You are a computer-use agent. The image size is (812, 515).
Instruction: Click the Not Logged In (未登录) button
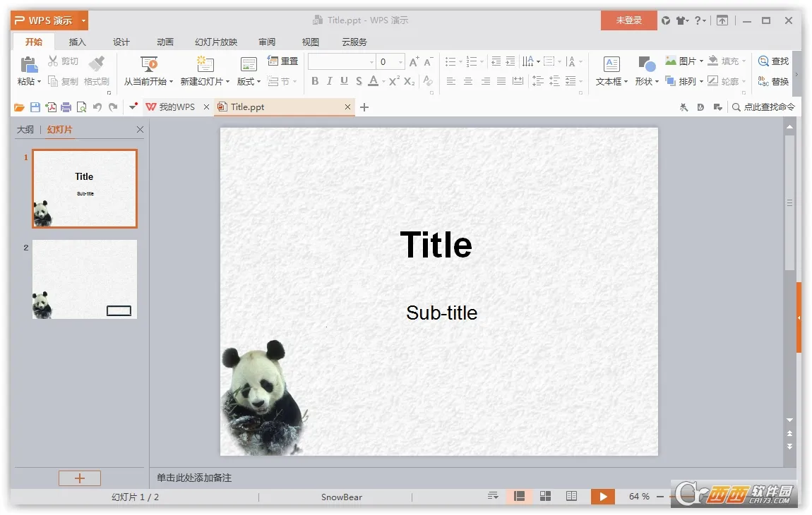(x=628, y=20)
